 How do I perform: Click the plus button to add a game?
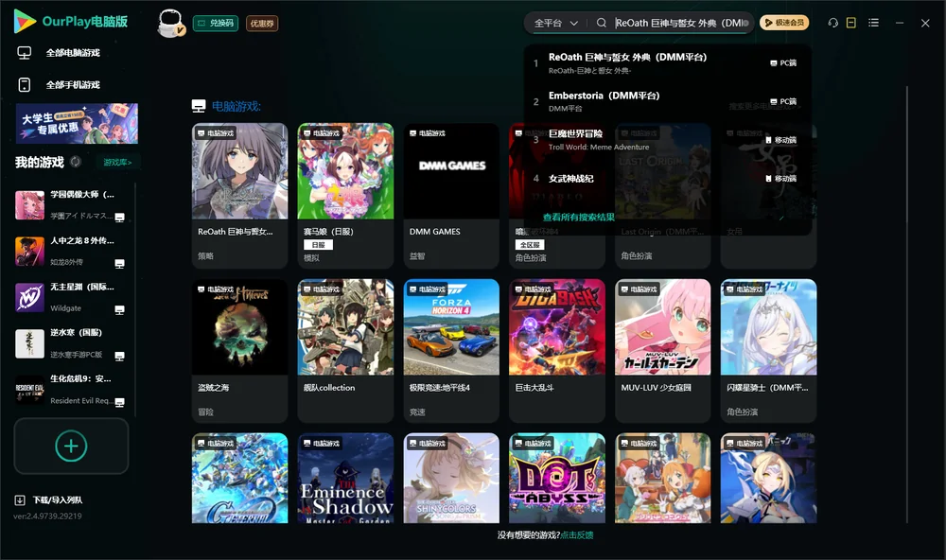(71, 446)
